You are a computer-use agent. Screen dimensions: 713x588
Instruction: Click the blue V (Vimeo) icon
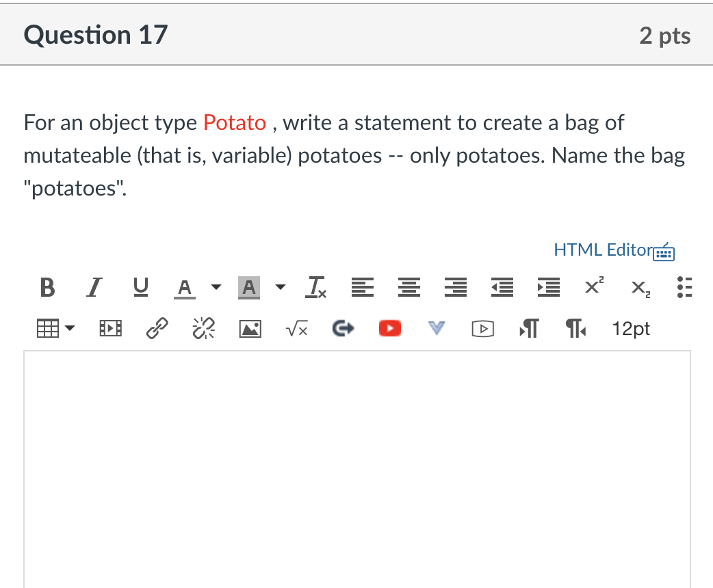(437, 328)
